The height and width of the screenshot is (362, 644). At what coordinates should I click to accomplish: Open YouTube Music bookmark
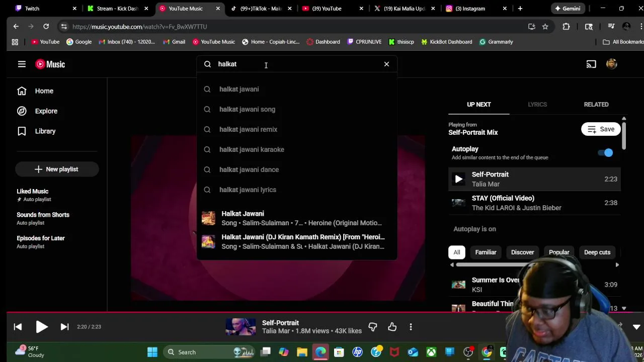tap(214, 42)
